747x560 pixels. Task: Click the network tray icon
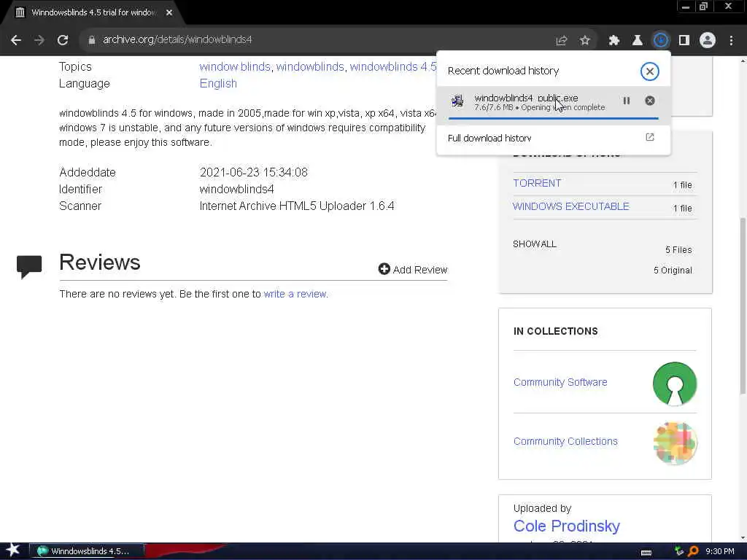coord(679,551)
